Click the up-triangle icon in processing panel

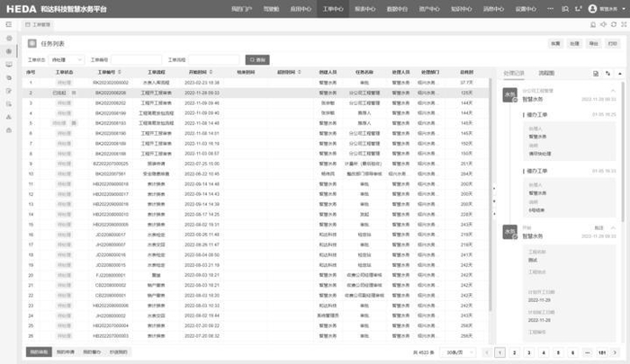point(620,74)
